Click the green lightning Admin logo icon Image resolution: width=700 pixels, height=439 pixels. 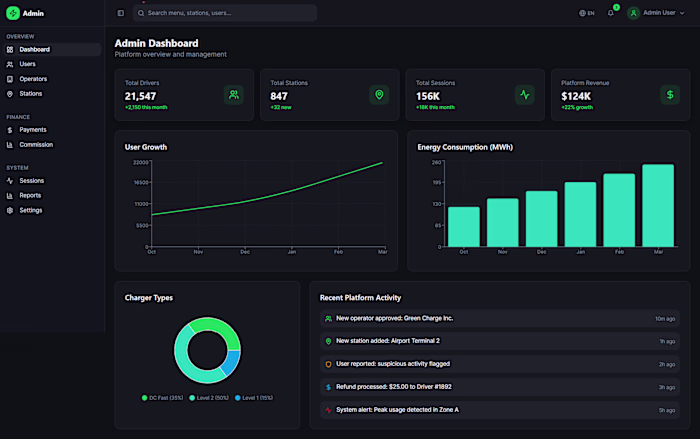(13, 13)
